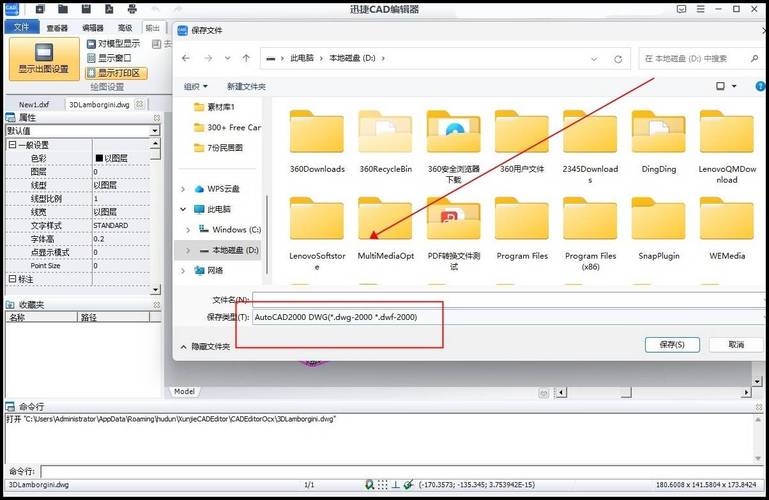Toggle the 显示打印区 option

116,73
